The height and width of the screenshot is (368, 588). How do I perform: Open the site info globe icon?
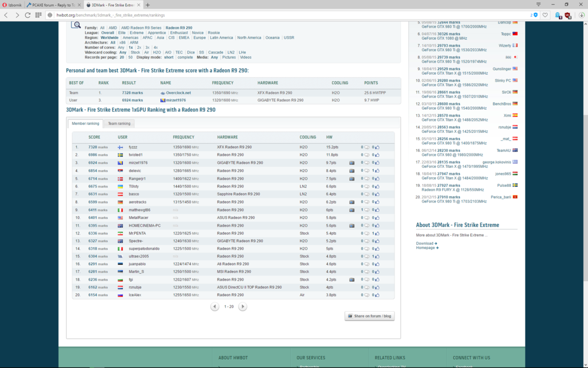tap(50, 15)
